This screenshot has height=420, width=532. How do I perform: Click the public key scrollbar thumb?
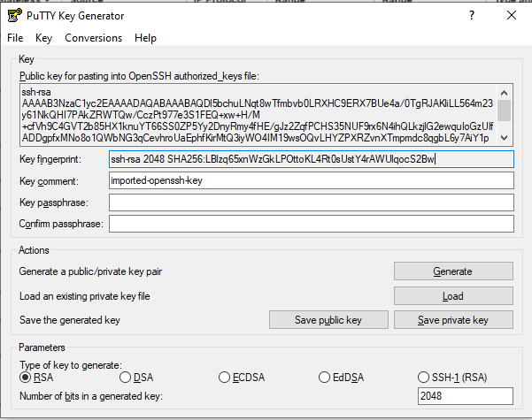[x=505, y=111]
